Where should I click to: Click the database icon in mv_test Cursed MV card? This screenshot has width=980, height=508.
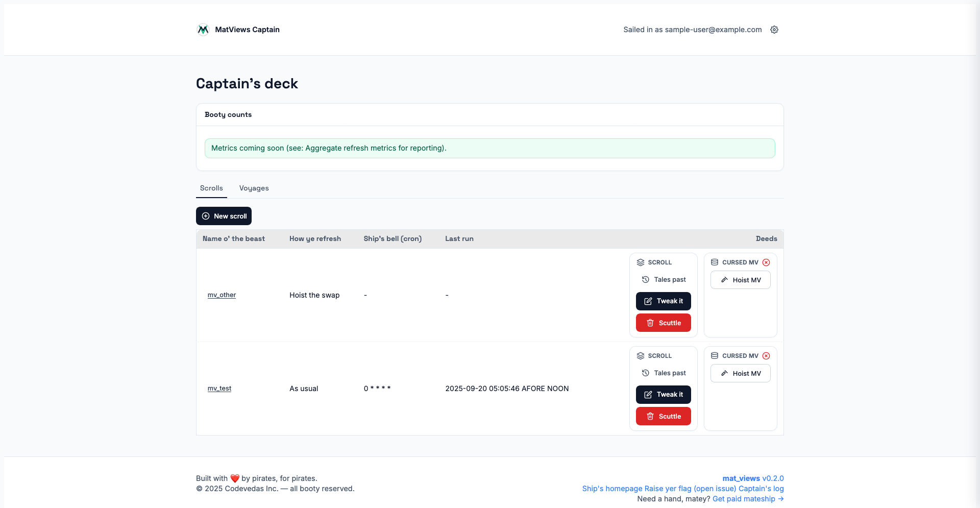pyautogui.click(x=715, y=356)
